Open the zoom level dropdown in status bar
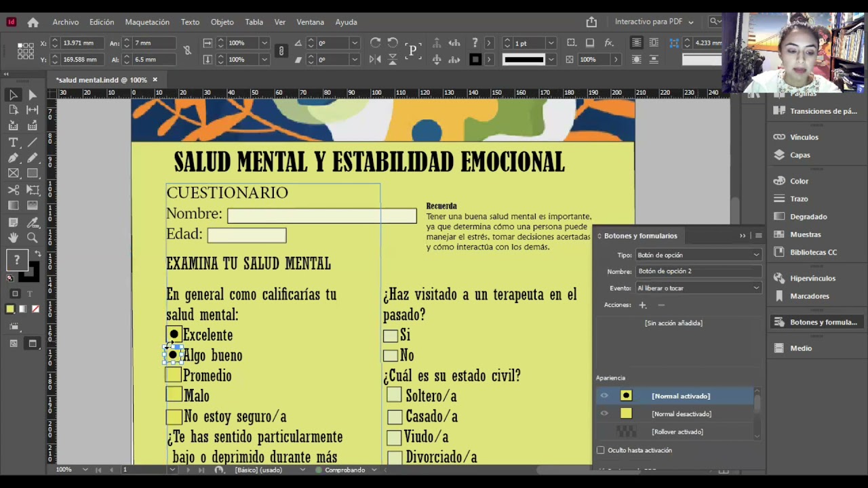Screen dimensions: 868x488 85,470
